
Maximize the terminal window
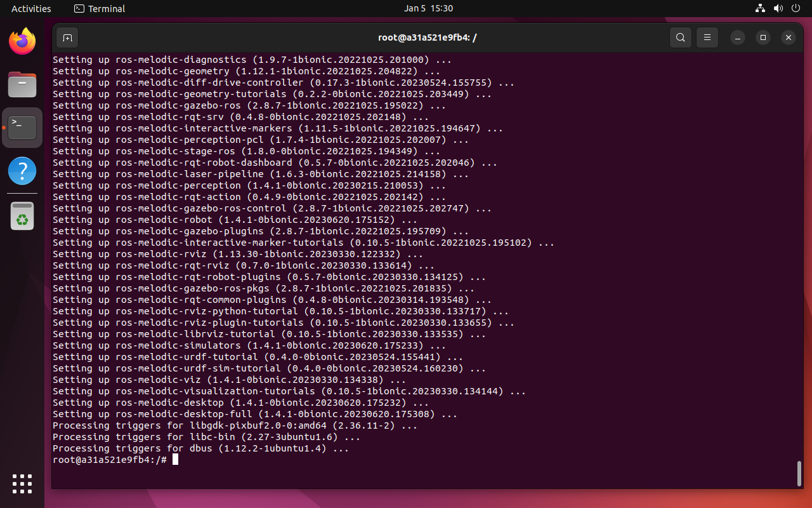tap(763, 37)
